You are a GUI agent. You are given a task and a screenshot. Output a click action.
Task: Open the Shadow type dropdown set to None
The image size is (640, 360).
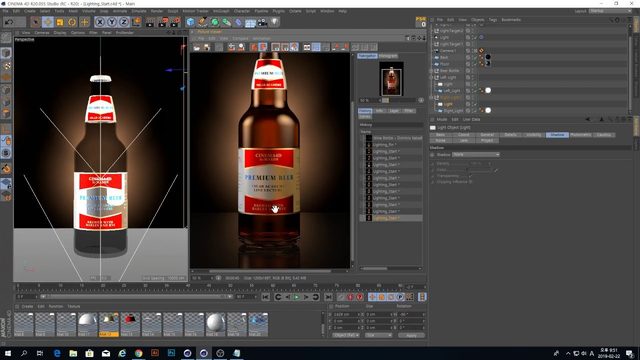[x=476, y=155]
